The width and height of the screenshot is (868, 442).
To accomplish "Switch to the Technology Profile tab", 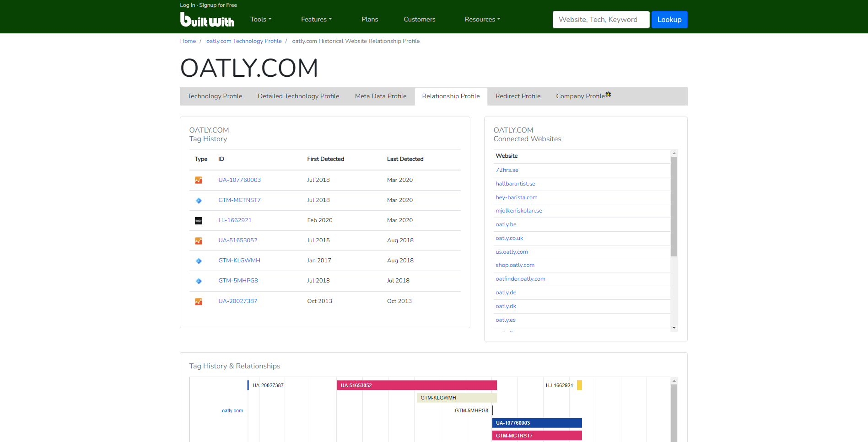I will [215, 96].
